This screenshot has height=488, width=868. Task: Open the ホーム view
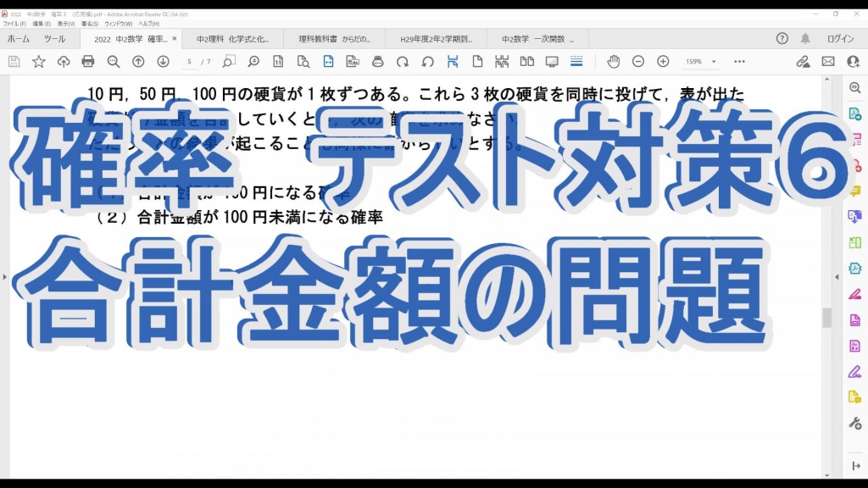point(19,39)
